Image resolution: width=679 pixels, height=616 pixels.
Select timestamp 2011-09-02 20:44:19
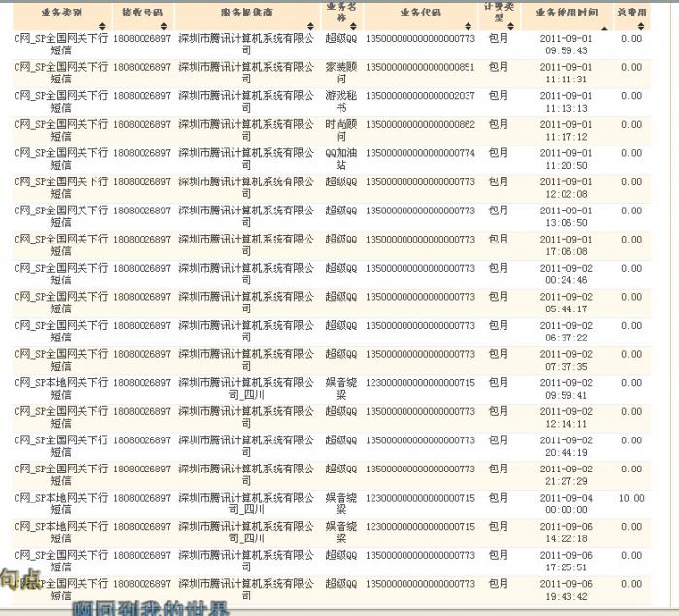pos(566,446)
